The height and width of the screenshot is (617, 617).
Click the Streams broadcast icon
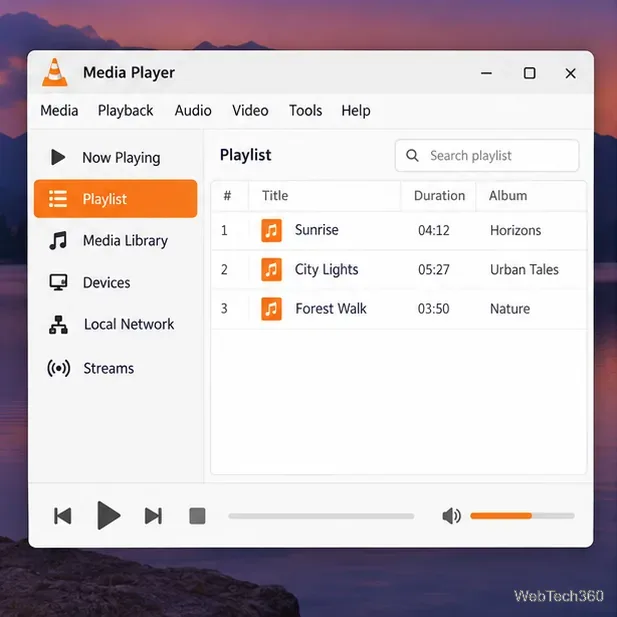click(59, 368)
